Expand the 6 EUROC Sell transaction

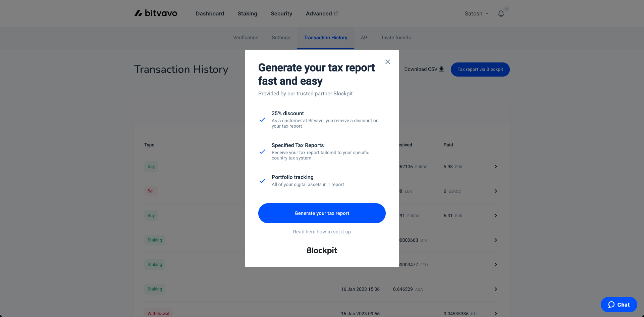(496, 191)
